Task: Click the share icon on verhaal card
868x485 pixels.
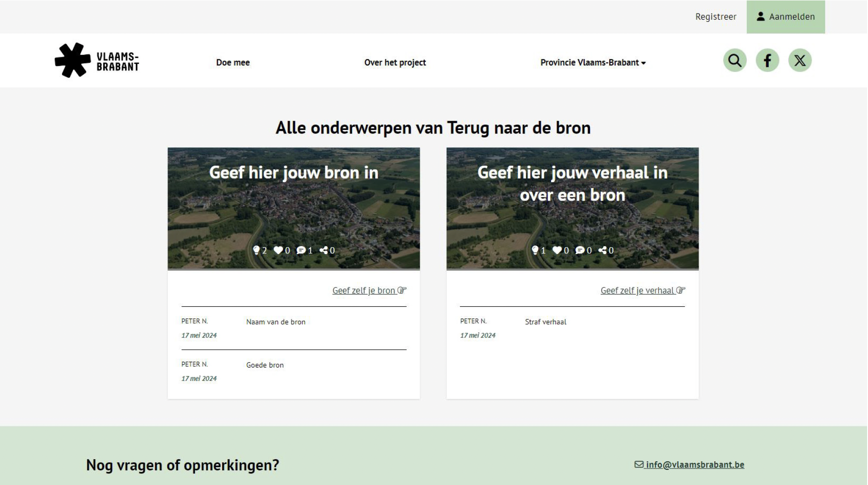Action: (x=603, y=251)
